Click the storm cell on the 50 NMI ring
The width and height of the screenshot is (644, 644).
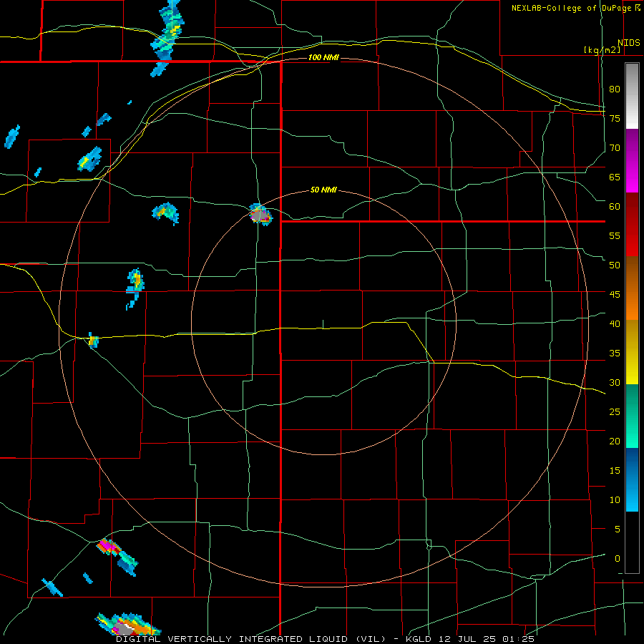260,214
